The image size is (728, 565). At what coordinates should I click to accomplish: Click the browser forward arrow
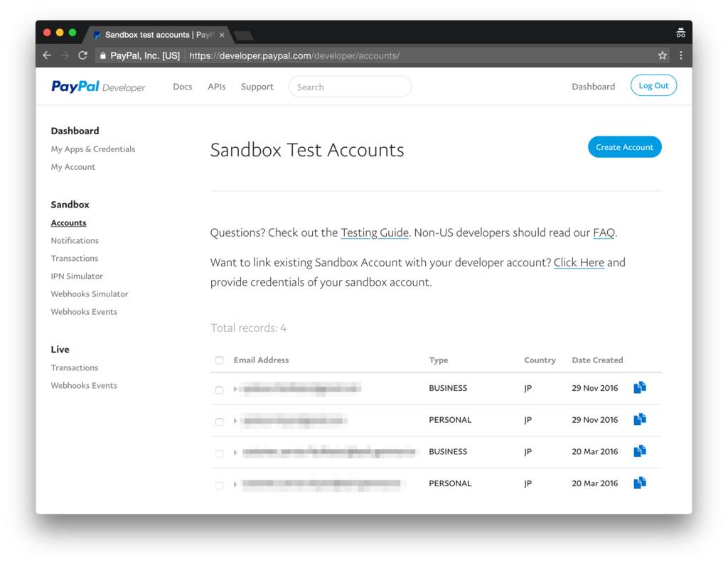pyautogui.click(x=65, y=55)
